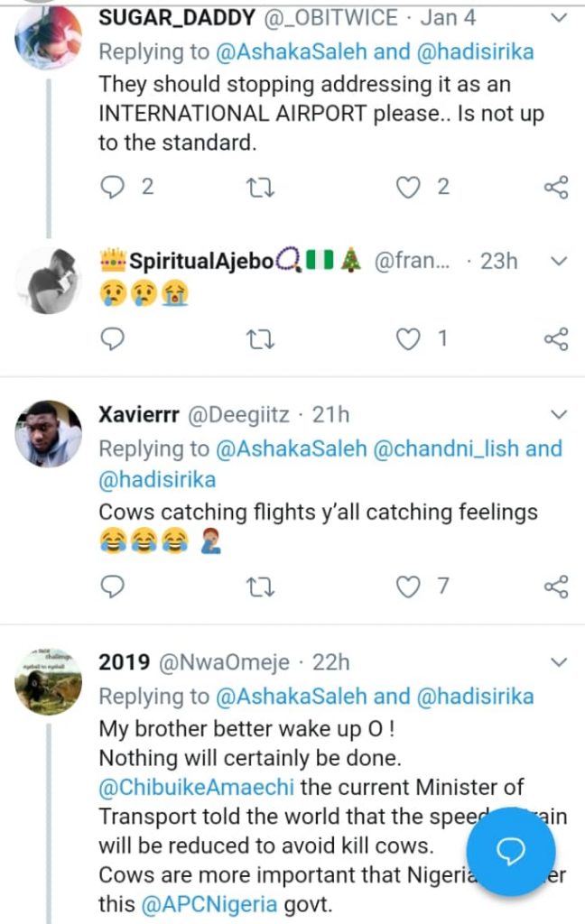The image size is (585, 924).
Task: Open Xavierrr's profile picture
Action: pyautogui.click(x=49, y=433)
